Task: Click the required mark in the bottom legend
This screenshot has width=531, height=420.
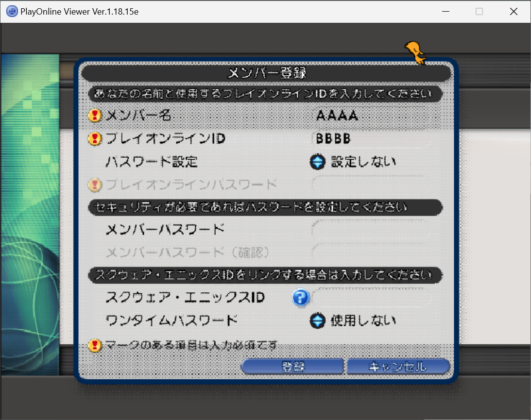Action: pyautogui.click(x=95, y=345)
